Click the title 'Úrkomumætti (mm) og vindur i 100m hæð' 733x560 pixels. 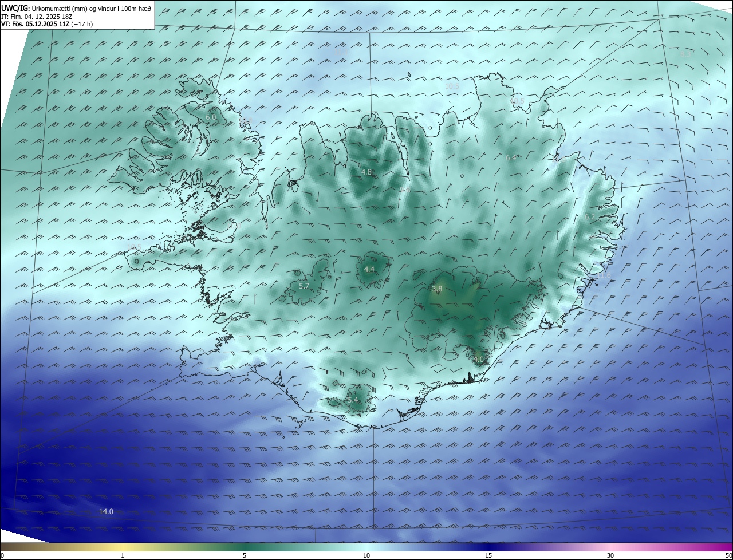point(92,9)
